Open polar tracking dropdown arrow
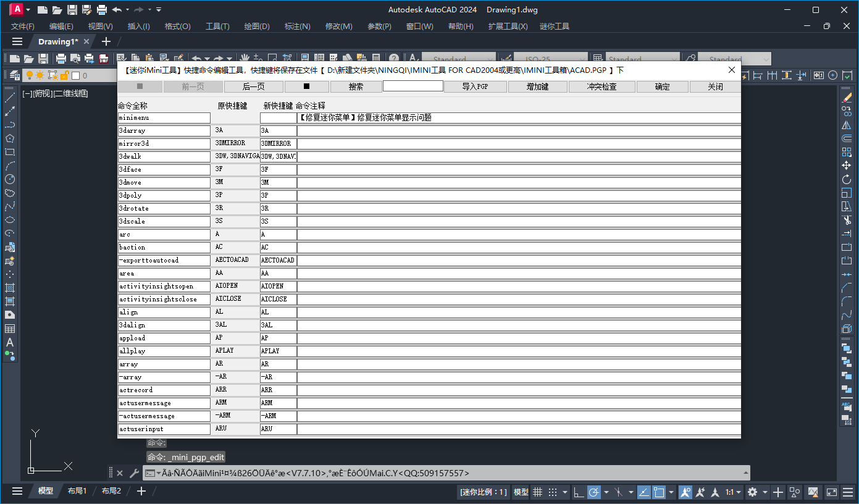 pos(606,492)
